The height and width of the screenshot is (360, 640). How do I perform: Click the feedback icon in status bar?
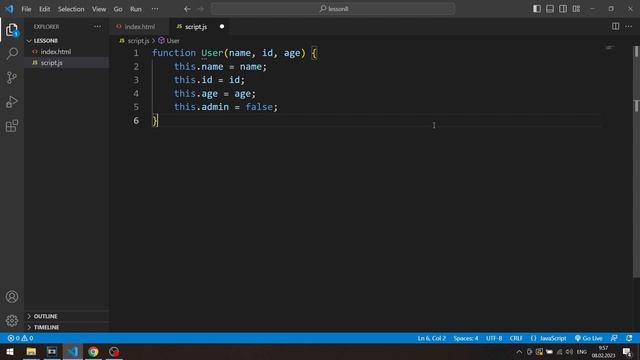(614, 338)
